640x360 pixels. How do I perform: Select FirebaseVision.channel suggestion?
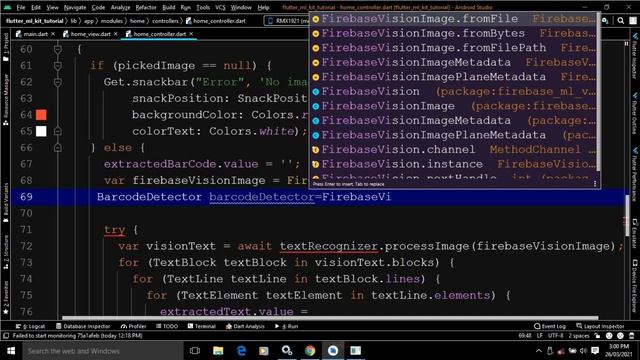(454, 149)
